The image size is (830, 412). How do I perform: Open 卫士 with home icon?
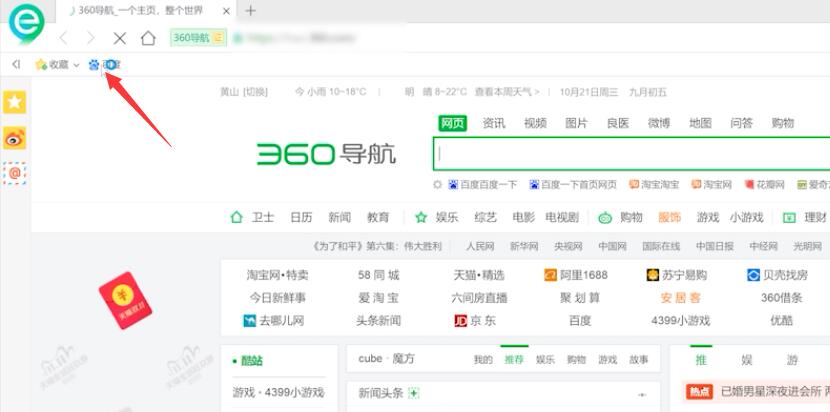252,217
